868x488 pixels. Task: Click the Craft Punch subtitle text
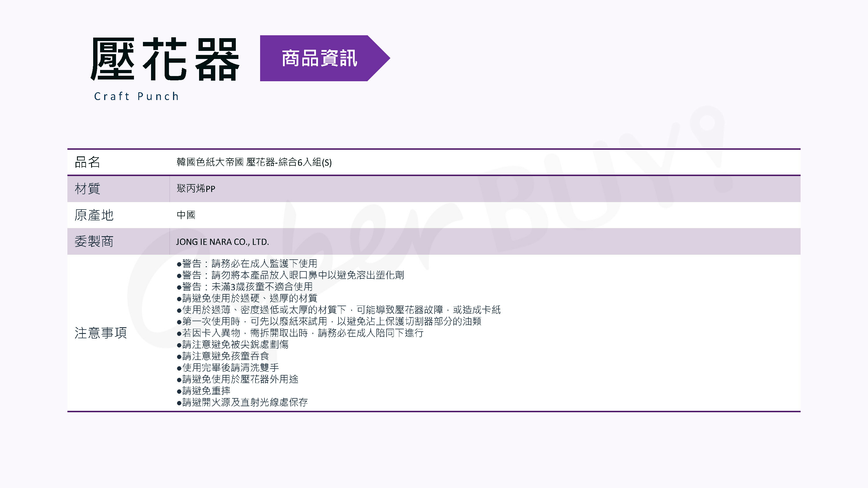pyautogui.click(x=137, y=96)
